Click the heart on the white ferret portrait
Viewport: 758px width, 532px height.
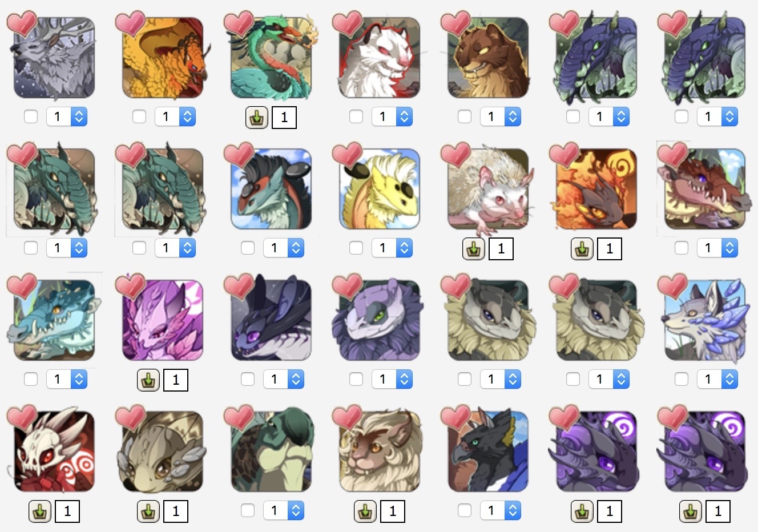point(347,23)
